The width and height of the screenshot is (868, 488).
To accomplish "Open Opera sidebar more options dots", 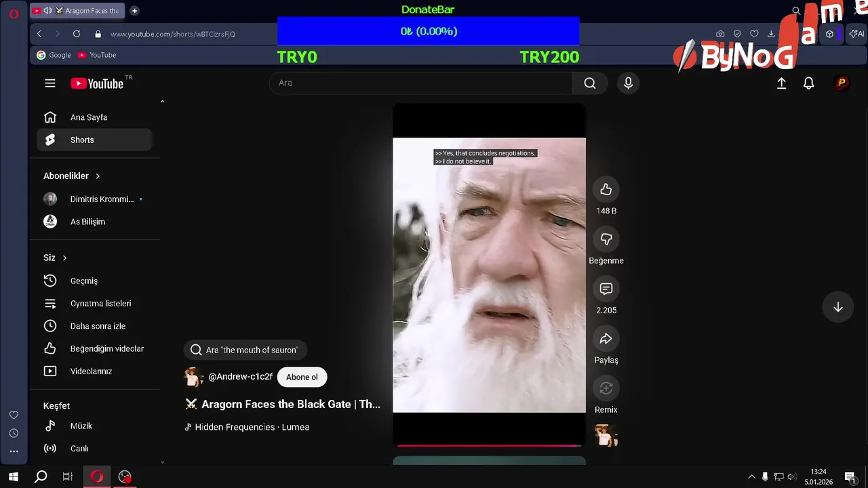I will 14,451.
